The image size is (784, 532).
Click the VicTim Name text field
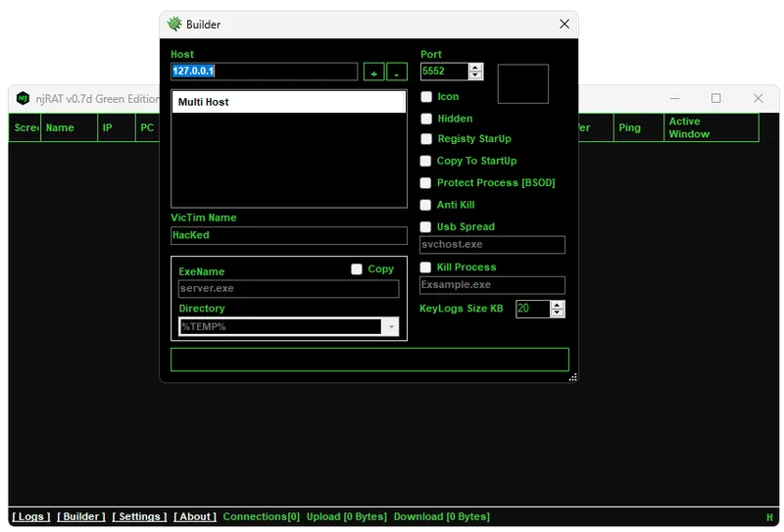click(288, 235)
